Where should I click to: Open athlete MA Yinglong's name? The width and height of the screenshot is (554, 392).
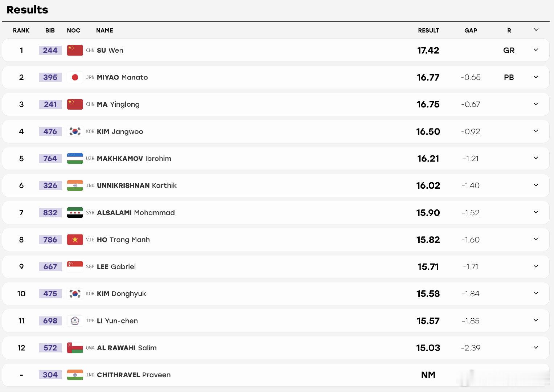point(118,105)
